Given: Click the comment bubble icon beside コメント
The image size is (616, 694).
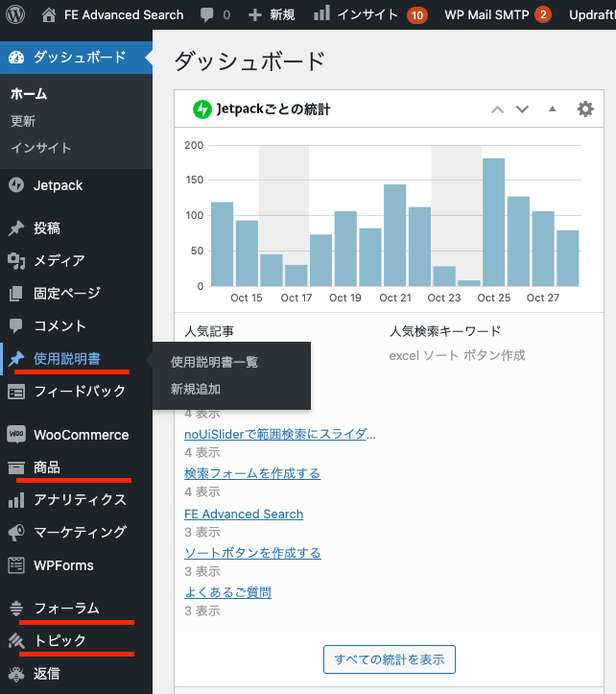Looking at the screenshot, I should coord(16,325).
